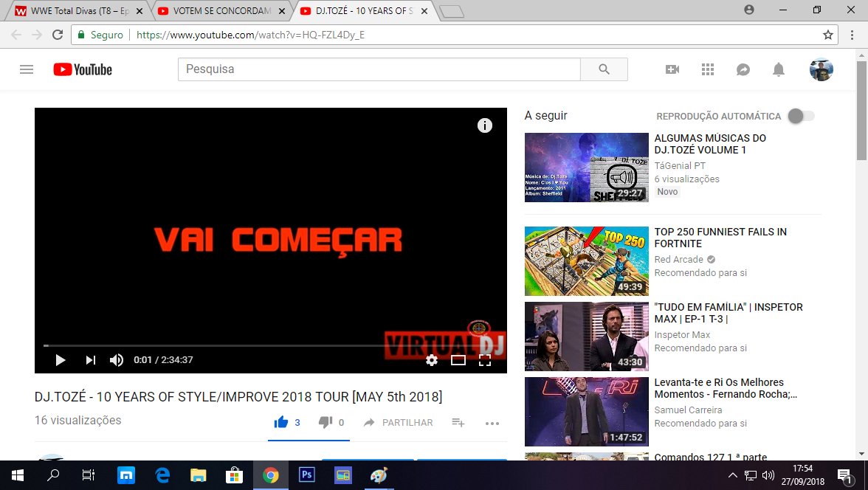The image size is (868, 490).
Task: Bookmark this page with star
Action: coord(828,35)
